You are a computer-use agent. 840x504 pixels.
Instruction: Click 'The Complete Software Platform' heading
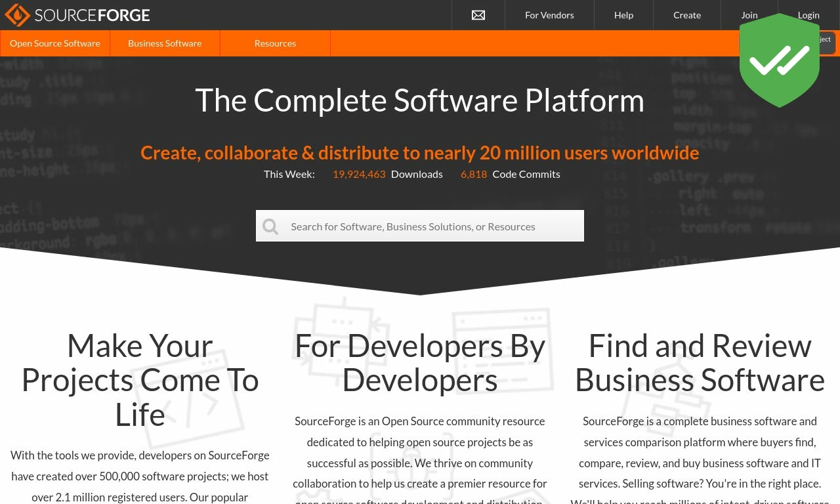point(420,100)
